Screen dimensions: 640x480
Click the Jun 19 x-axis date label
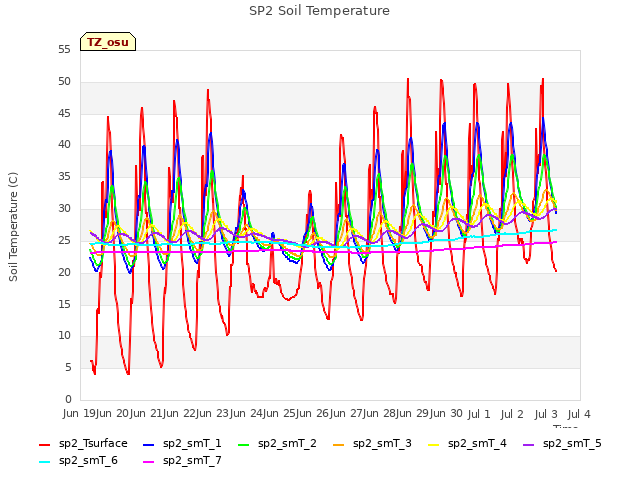(79, 414)
